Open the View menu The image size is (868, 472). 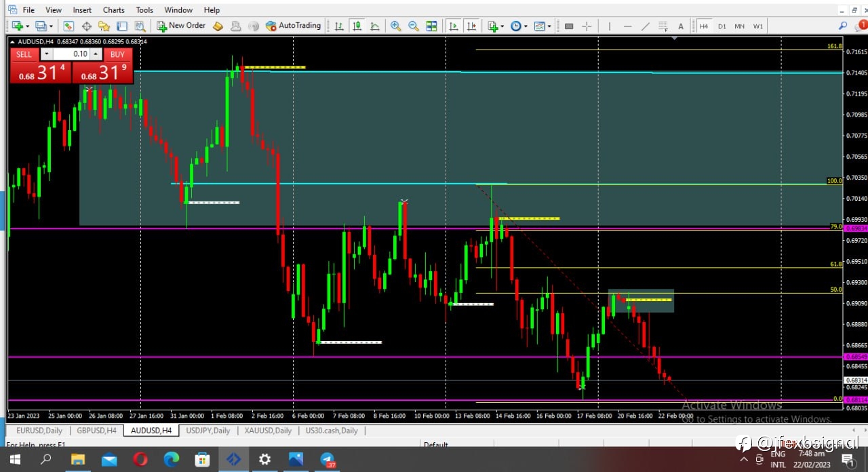[x=54, y=9]
